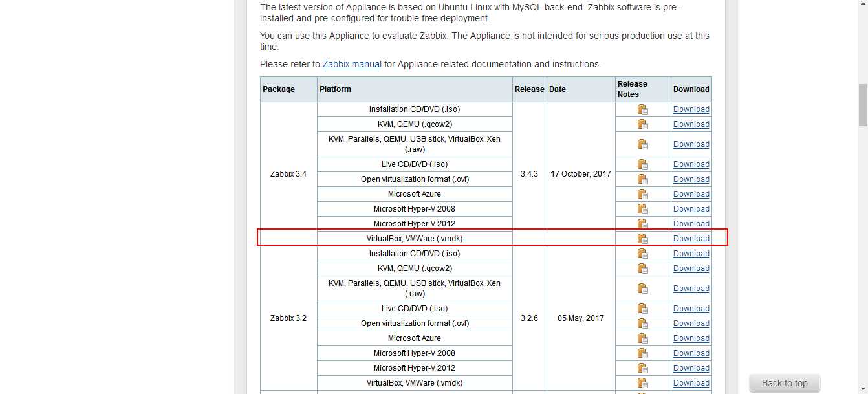Click the "Date" column header
Image resolution: width=868 pixels, height=394 pixels.
point(581,89)
